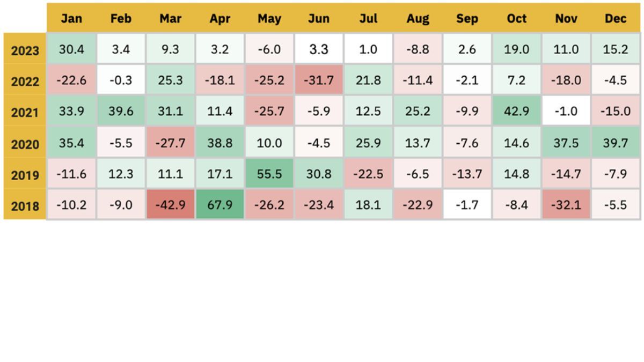Select the 2020 row label
The image size is (644, 362).
25,144
